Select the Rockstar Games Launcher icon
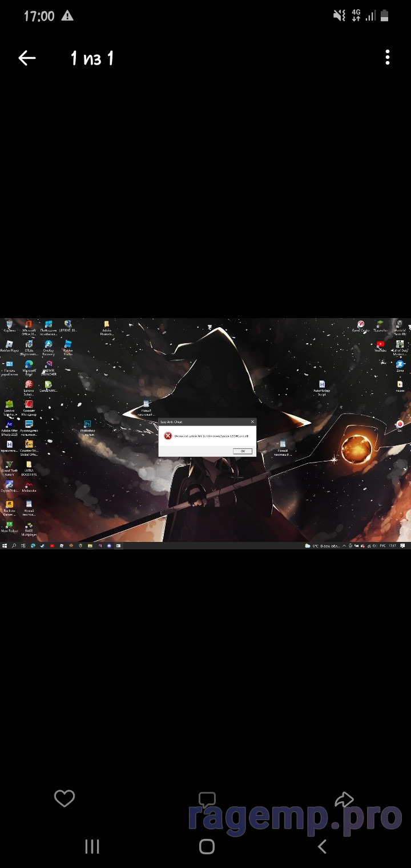Image resolution: width=411 pixels, height=868 pixels. pyautogui.click(x=10, y=508)
